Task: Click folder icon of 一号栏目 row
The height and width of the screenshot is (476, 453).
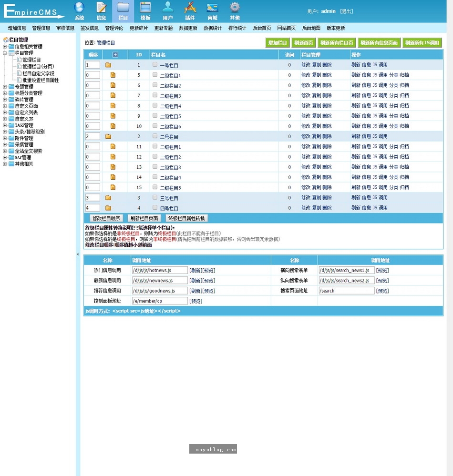Action: (x=108, y=65)
